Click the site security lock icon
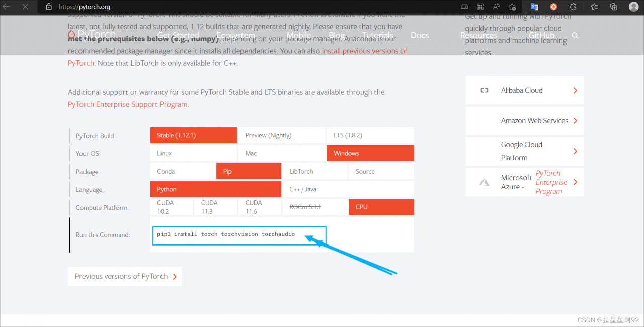Viewport: 644px width, 327px height. tap(49, 7)
